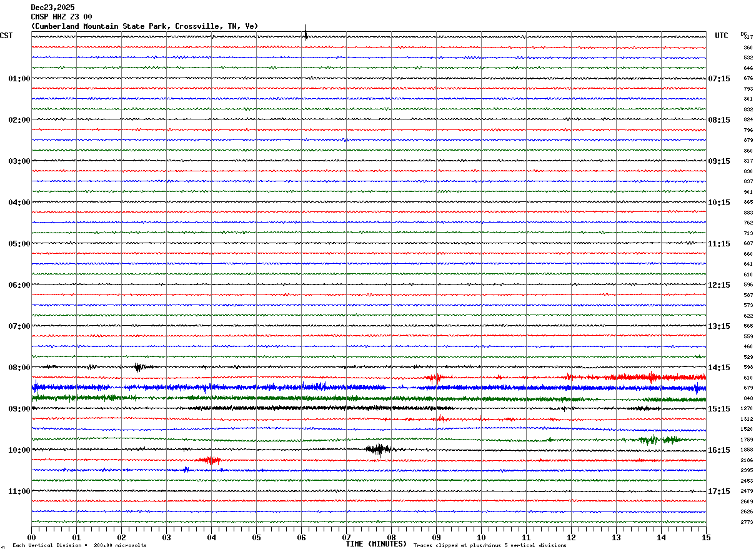Click the 11:15 UTC time label
The image size is (756, 554).
coord(719,244)
